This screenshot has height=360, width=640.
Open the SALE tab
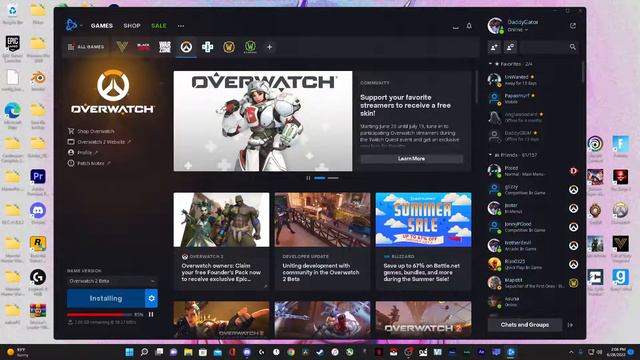click(159, 25)
